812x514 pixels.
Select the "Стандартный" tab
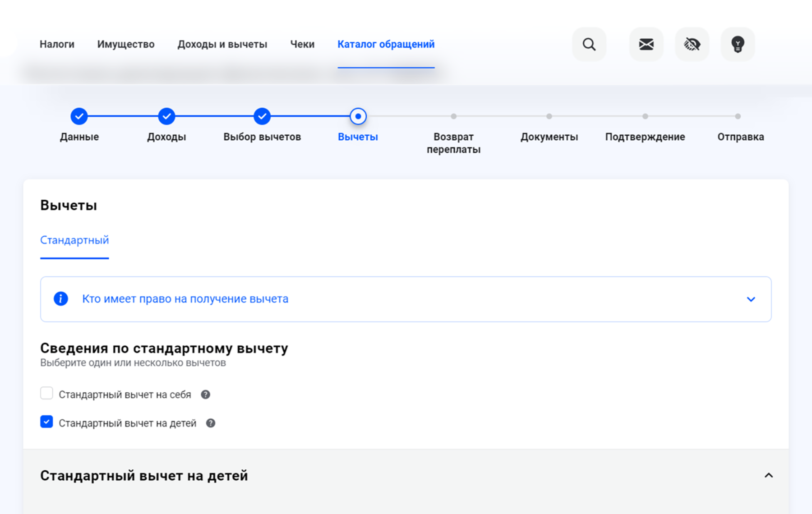74,240
